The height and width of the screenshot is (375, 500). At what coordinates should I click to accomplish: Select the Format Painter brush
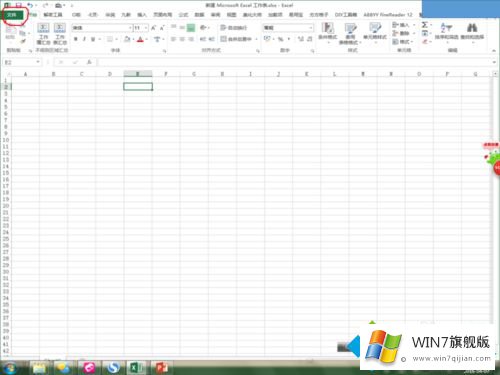pyautogui.click(x=23, y=41)
